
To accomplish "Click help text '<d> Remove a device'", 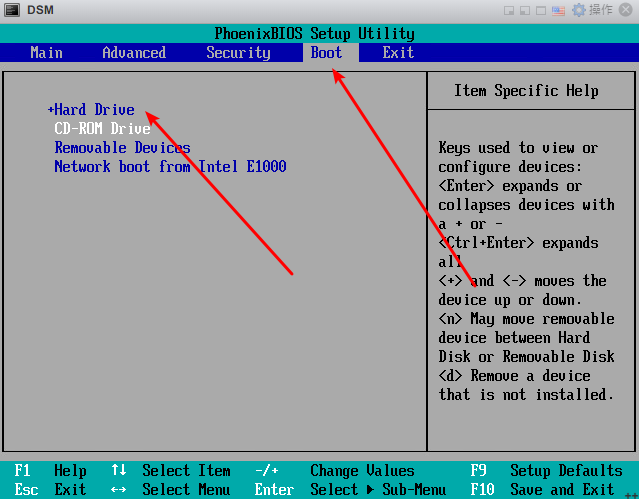I will 514,375.
